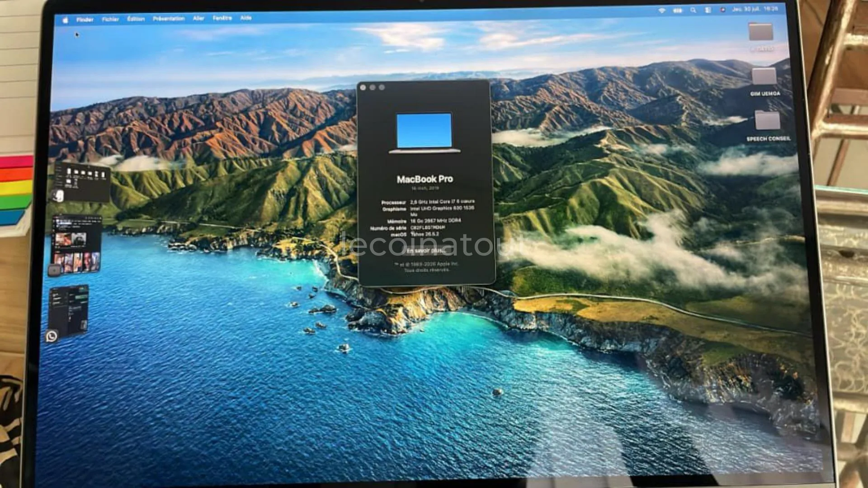Screen dimensions: 868x488
Task: Open the Apple logo menu
Action: 65,20
